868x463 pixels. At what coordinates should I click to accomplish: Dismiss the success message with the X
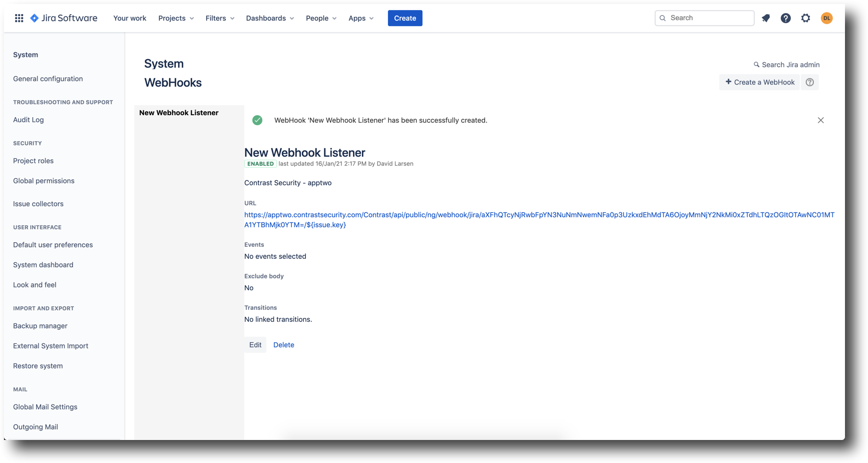[821, 120]
